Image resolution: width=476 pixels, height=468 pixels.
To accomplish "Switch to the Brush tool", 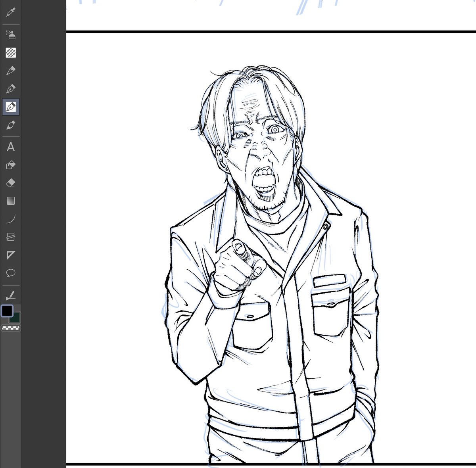I will click(x=11, y=125).
